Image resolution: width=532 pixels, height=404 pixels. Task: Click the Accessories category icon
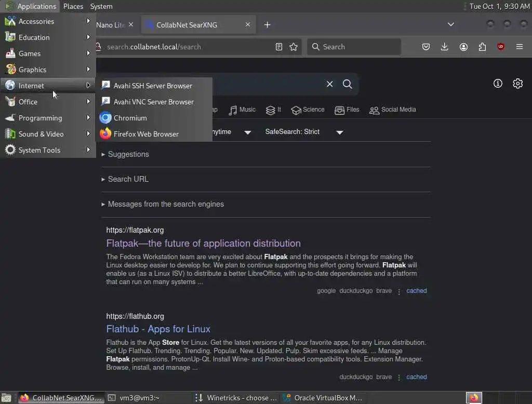pyautogui.click(x=10, y=21)
